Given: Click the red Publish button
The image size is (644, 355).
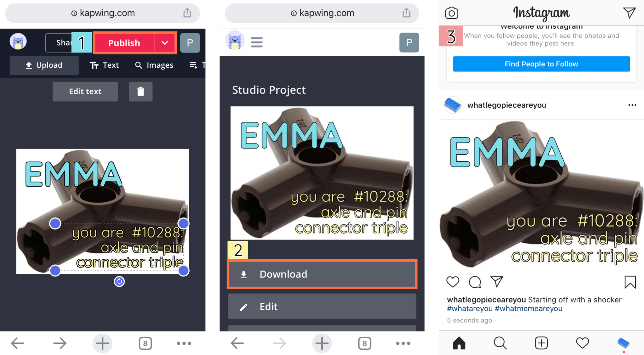Looking at the screenshot, I should (124, 43).
